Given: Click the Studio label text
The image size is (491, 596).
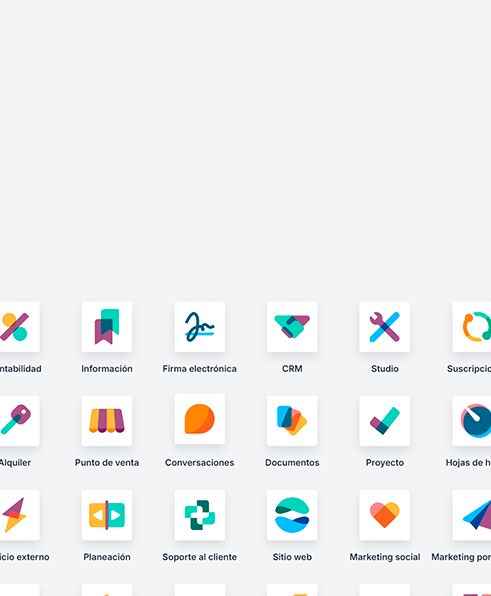Looking at the screenshot, I should pyautogui.click(x=385, y=369).
